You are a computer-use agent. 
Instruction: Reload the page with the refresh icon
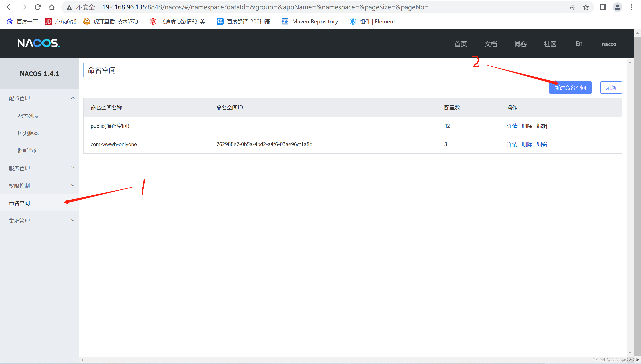(x=38, y=7)
